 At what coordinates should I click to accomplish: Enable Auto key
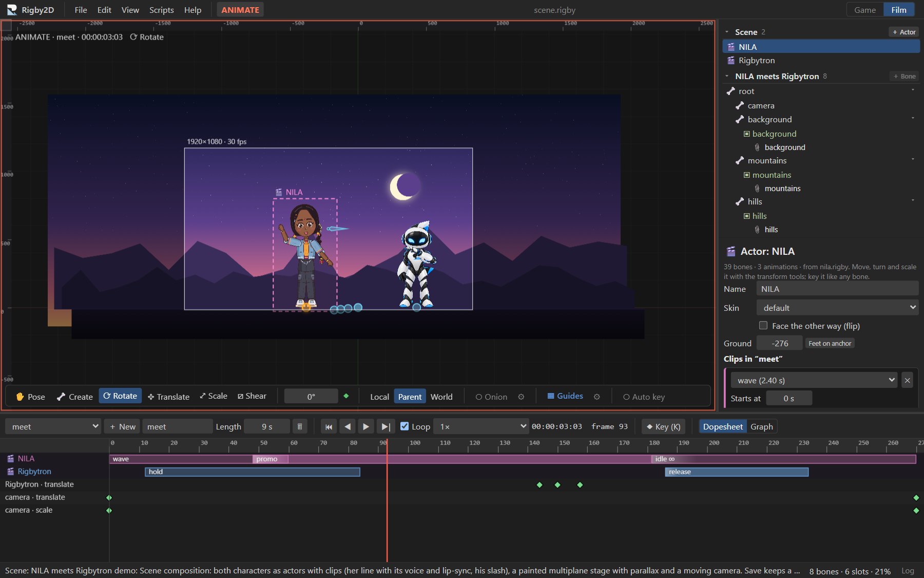point(644,397)
